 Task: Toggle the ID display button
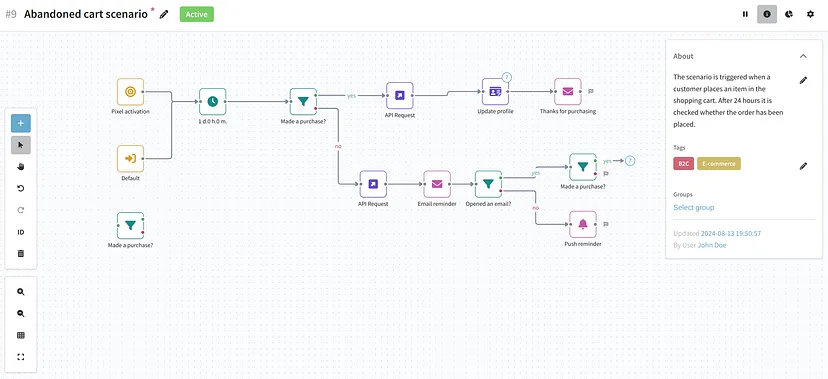21,232
